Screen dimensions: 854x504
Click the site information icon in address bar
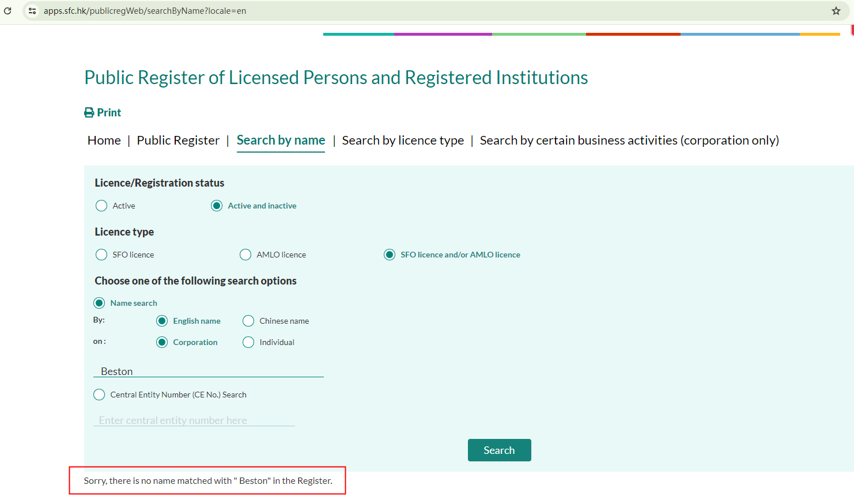click(x=32, y=11)
